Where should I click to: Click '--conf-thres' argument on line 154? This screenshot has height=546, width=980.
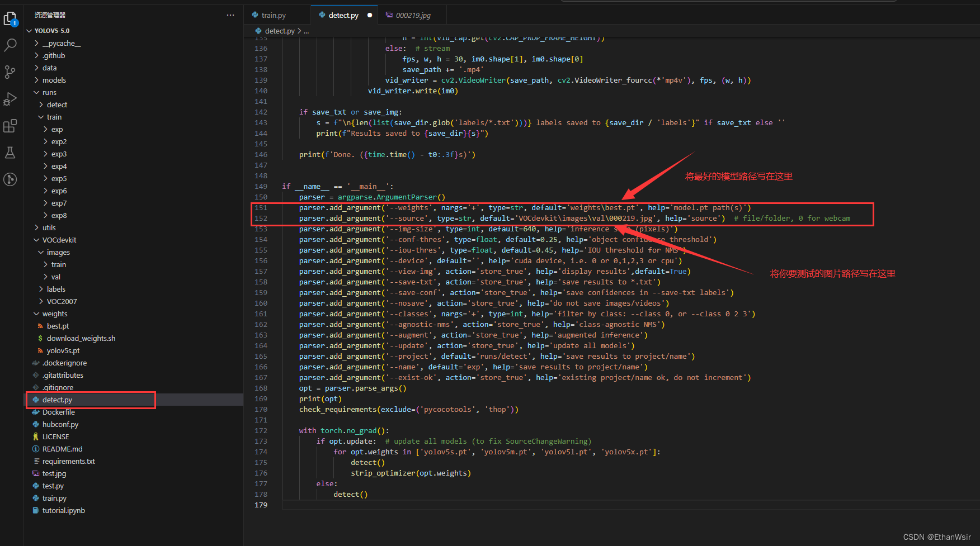point(416,239)
